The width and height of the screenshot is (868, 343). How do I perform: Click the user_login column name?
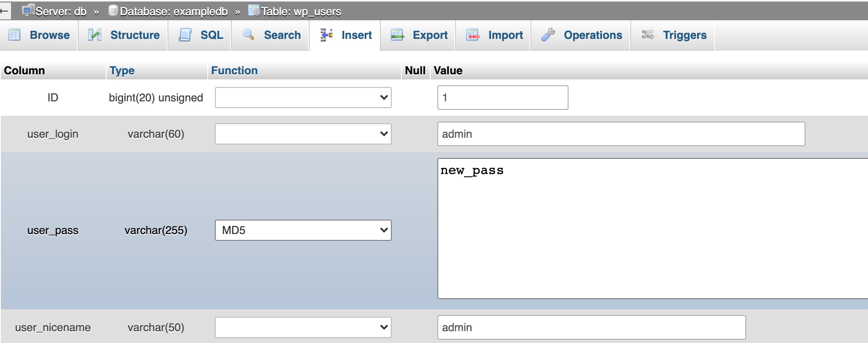coord(53,134)
